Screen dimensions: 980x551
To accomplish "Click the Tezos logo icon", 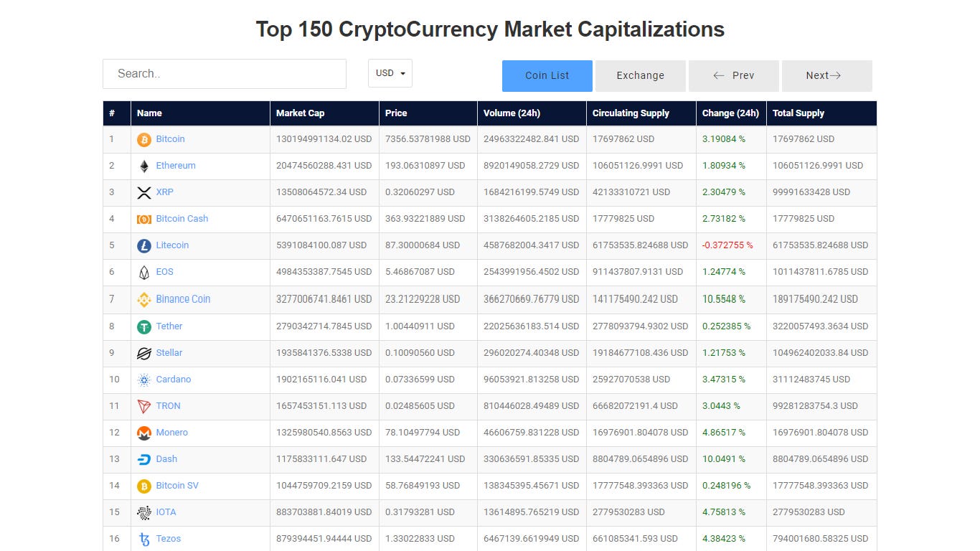I will click(144, 539).
